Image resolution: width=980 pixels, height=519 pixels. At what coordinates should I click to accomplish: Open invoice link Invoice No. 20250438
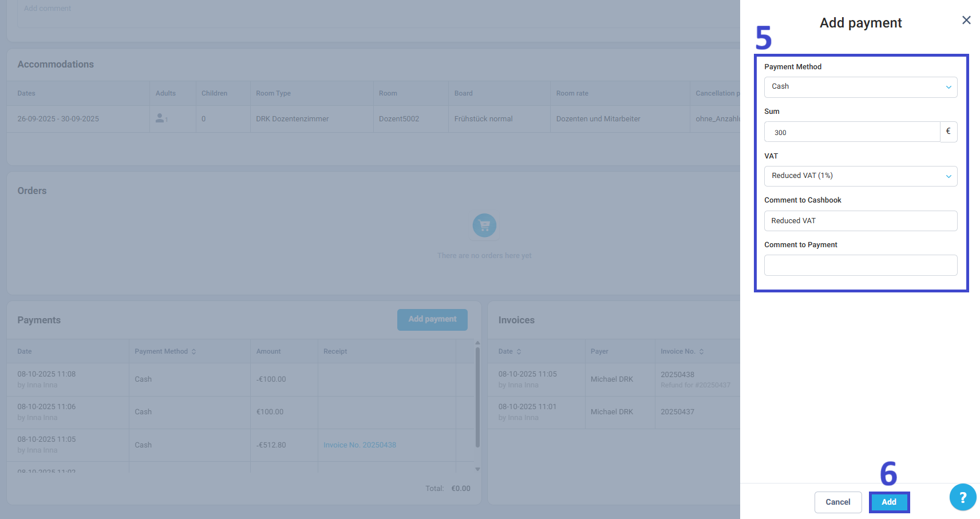[x=359, y=445]
